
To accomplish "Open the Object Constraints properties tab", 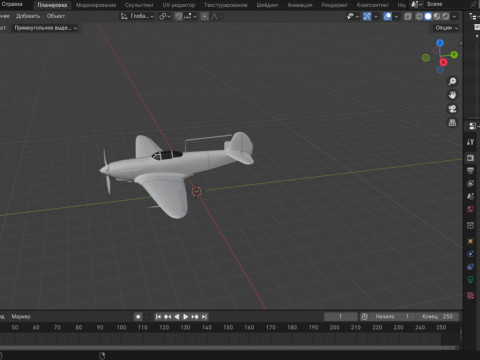I will [x=470, y=267].
